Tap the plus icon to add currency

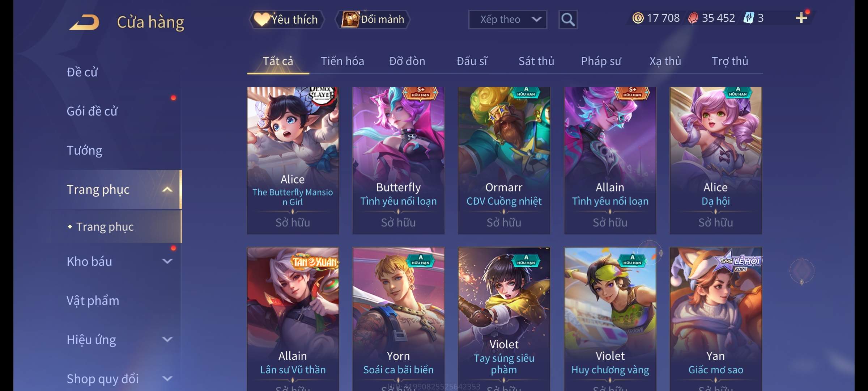click(801, 18)
